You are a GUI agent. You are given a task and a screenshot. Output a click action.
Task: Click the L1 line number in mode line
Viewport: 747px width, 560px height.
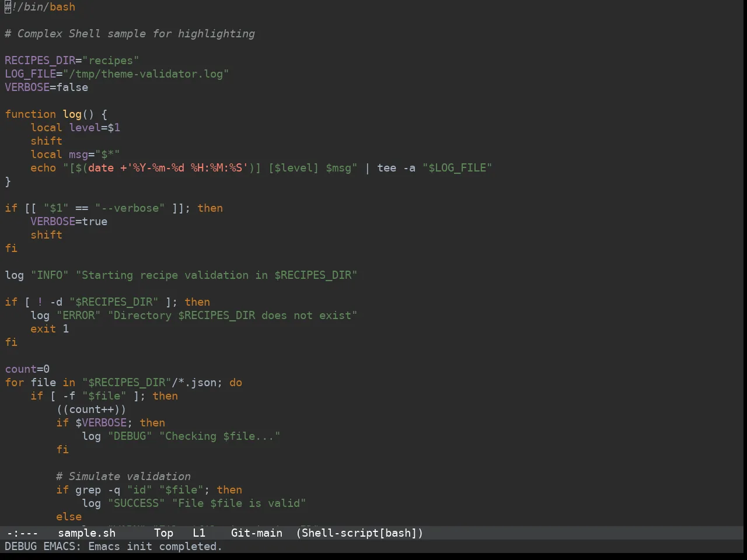(200, 533)
